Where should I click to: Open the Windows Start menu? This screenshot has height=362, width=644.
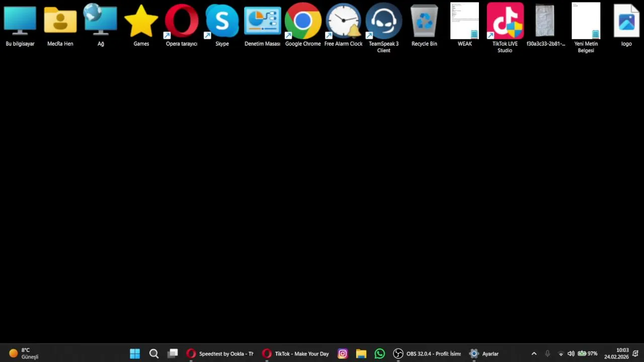pos(135,353)
